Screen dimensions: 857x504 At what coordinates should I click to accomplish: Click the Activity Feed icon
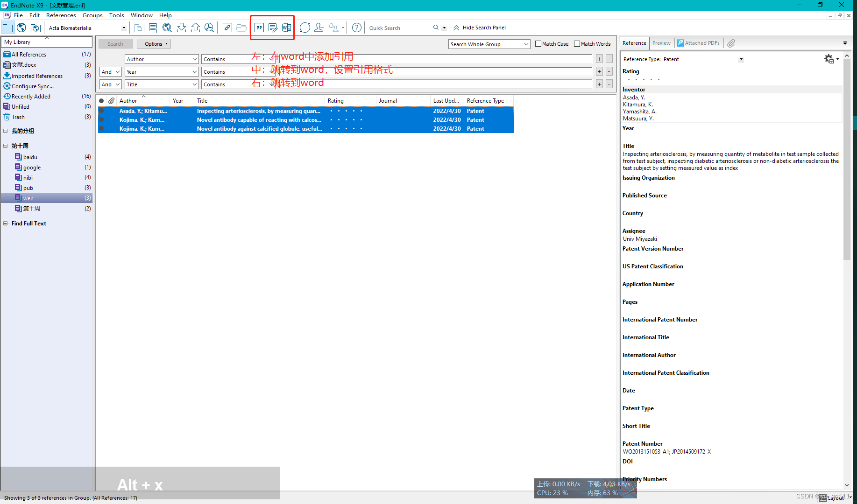click(x=334, y=28)
